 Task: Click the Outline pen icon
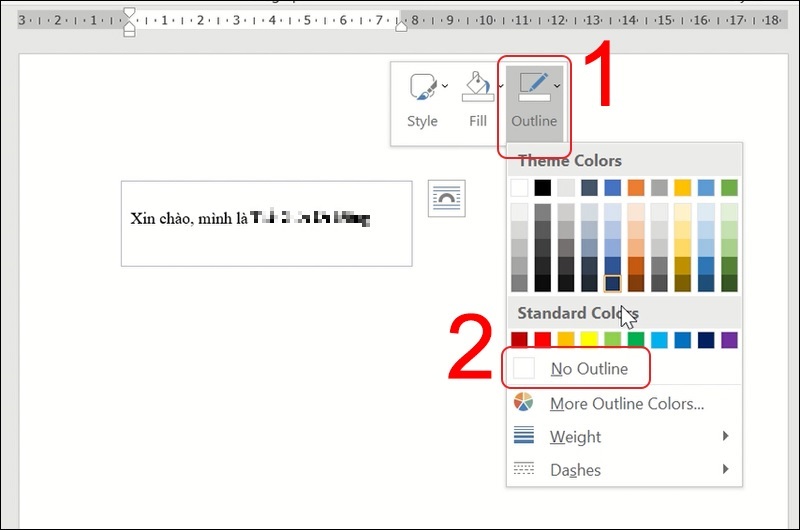coord(531,89)
